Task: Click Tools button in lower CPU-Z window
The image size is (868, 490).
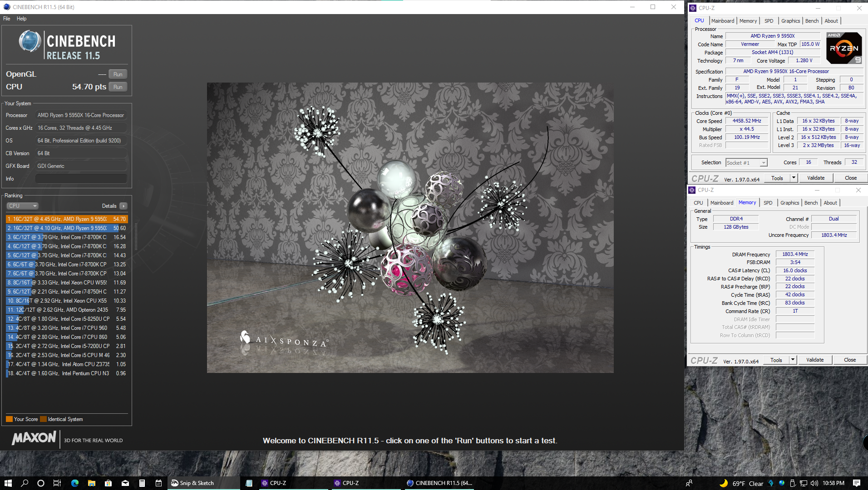Action: [x=776, y=360]
